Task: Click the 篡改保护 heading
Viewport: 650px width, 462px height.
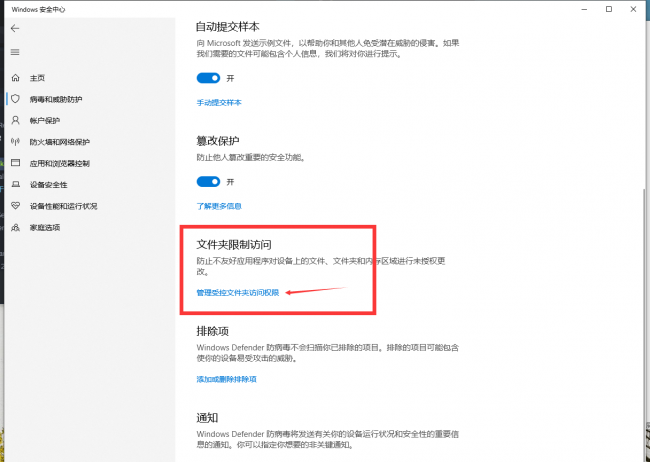Action: [218, 141]
